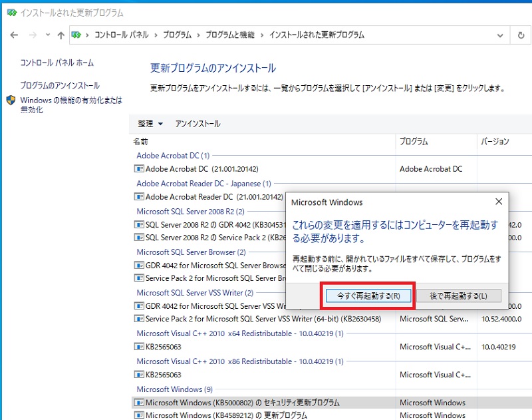
Task: Click Adobe Acrobat DC program cell
Action: click(x=431, y=169)
